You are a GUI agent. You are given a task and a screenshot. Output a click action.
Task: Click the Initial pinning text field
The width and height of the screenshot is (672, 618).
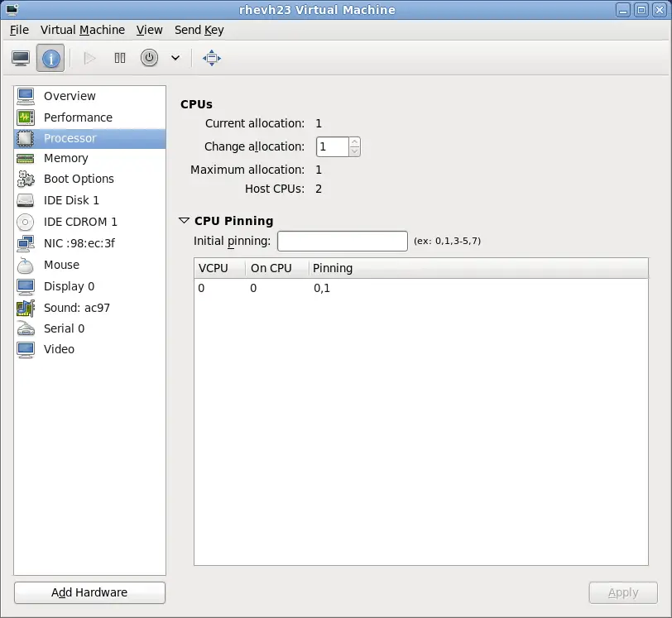tap(342, 241)
